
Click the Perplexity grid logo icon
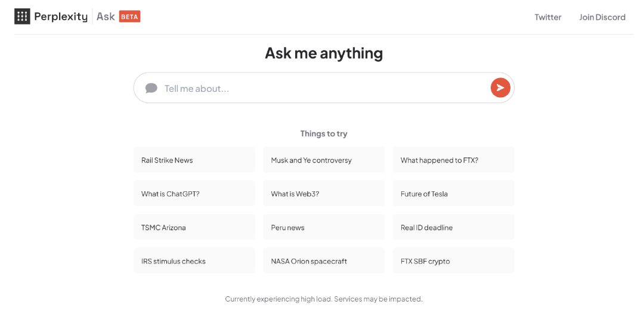(22, 17)
